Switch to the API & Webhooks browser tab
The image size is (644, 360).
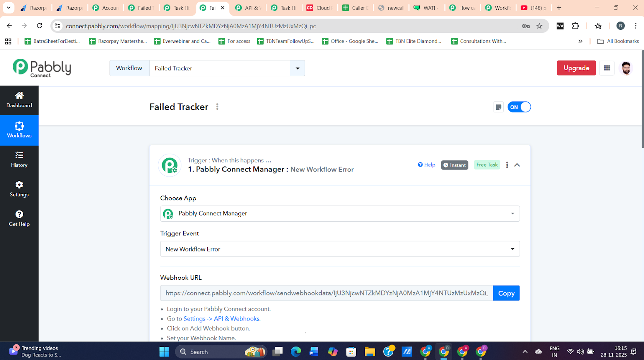tap(248, 8)
